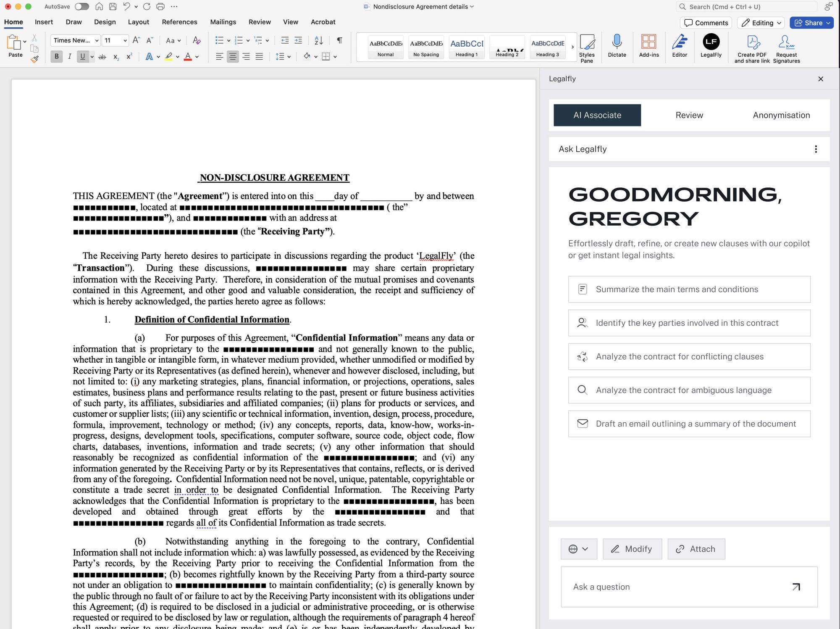Screen dimensions: 840x629
Task: Click Create PDF and share link
Action: [x=752, y=42]
